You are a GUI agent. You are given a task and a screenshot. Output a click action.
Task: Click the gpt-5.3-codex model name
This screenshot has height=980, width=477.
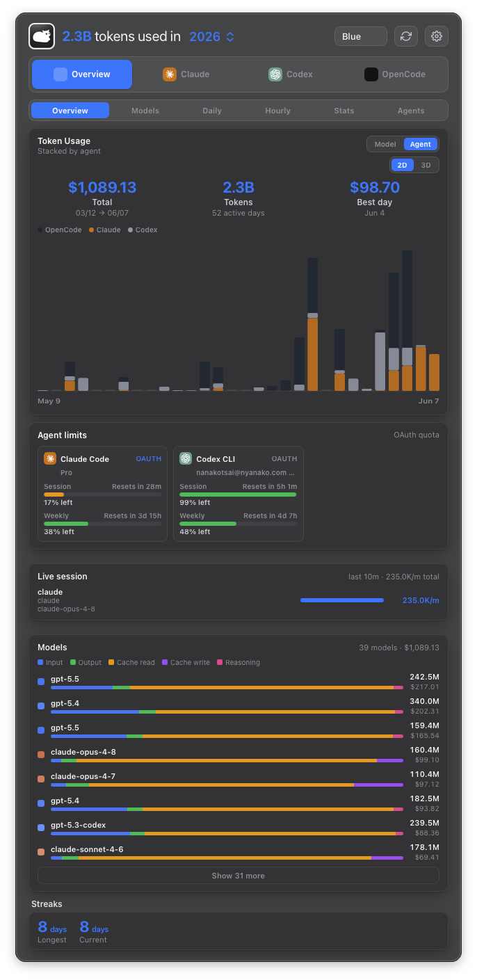tap(79, 826)
